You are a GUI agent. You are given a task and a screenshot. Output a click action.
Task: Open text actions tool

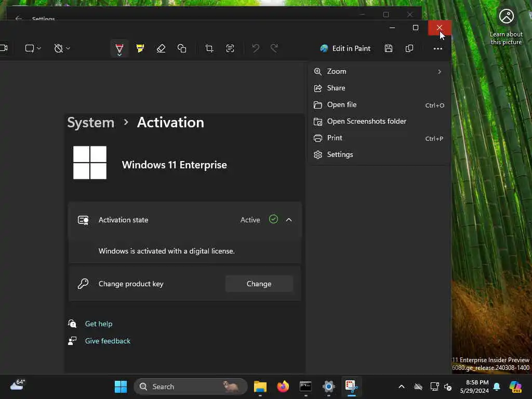(230, 48)
